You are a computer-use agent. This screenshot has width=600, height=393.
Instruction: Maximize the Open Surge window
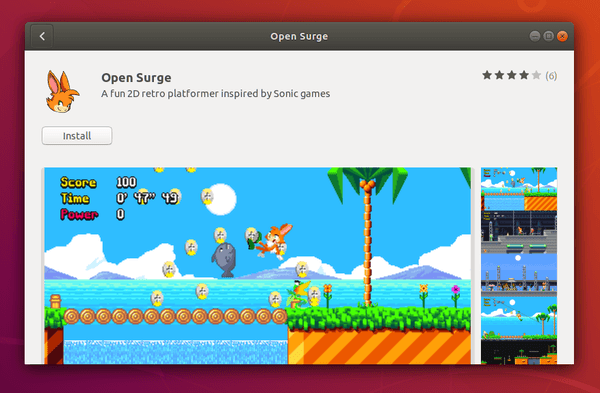point(548,36)
